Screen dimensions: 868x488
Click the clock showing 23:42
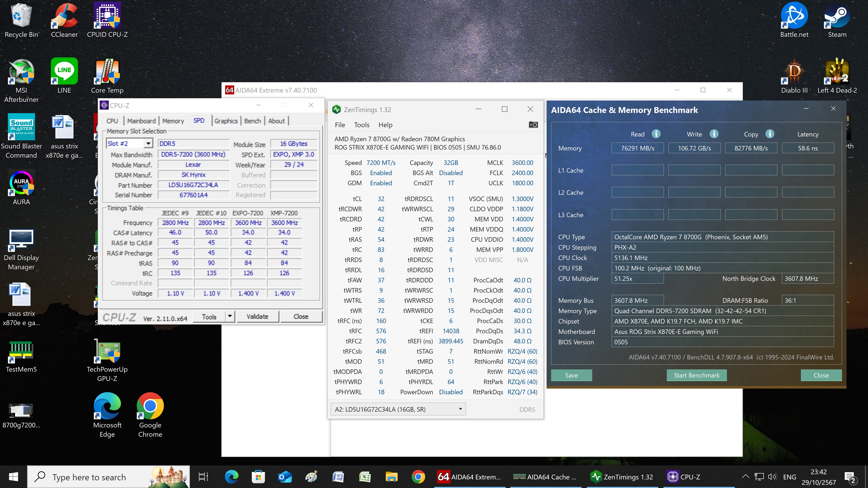click(x=818, y=472)
